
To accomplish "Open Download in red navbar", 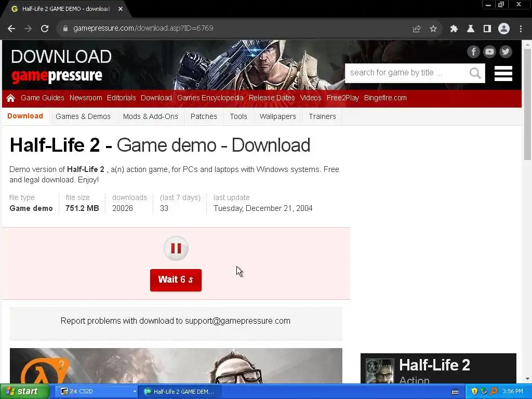I will click(156, 98).
